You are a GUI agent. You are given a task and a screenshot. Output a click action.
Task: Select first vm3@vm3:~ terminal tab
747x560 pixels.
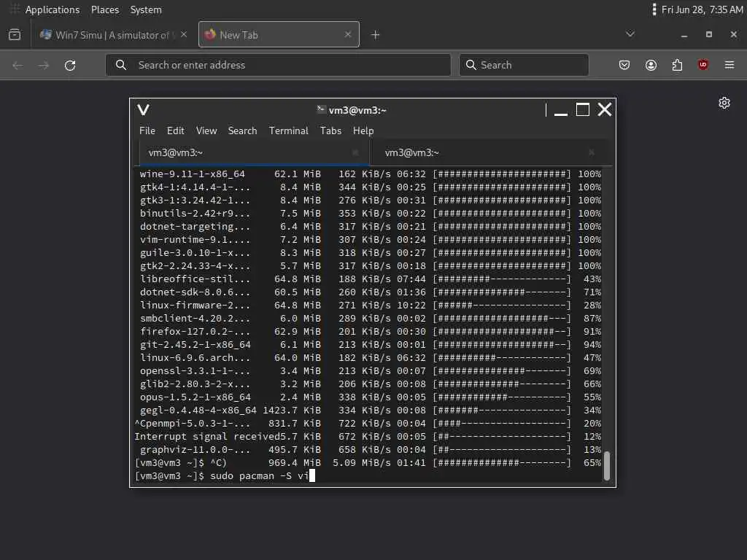coord(253,152)
